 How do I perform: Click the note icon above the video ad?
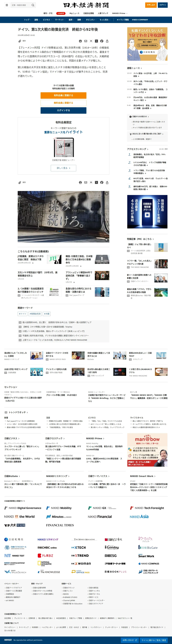click(91, 182)
